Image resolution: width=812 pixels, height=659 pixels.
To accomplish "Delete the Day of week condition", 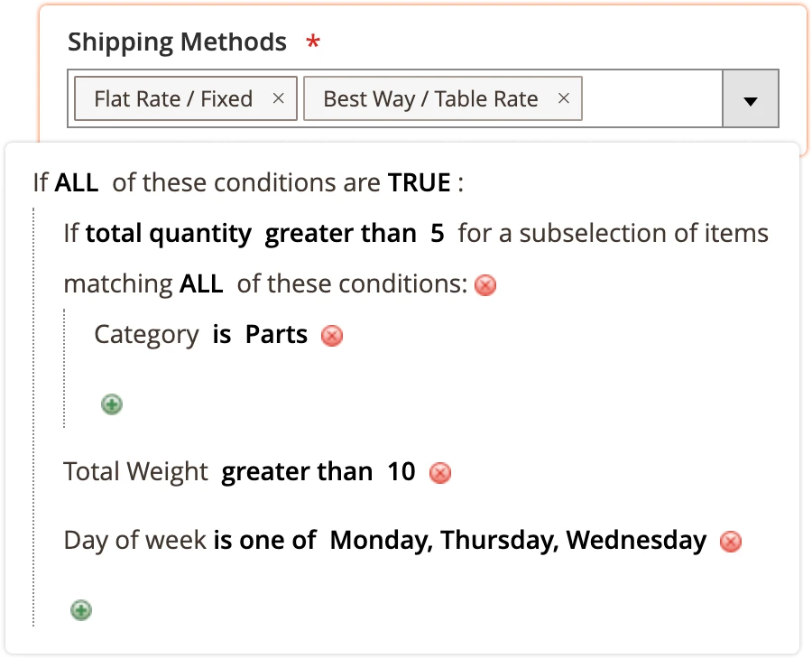I will (x=731, y=542).
